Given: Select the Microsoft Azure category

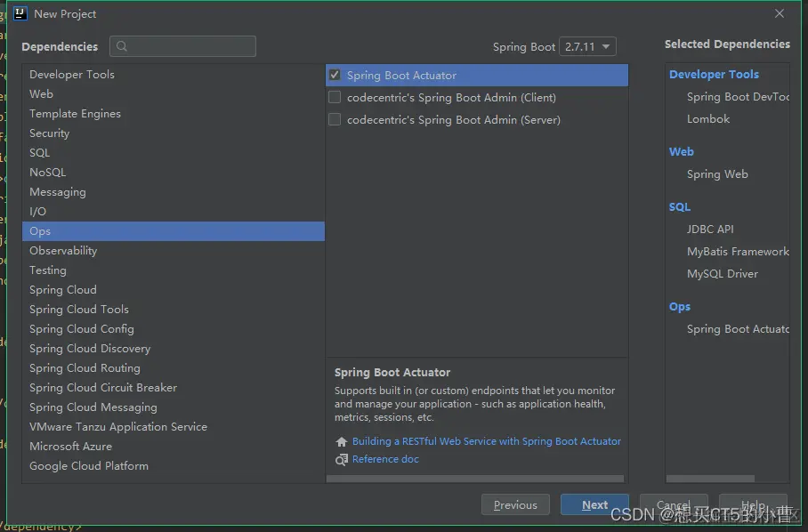Looking at the screenshot, I should [x=174, y=447].
